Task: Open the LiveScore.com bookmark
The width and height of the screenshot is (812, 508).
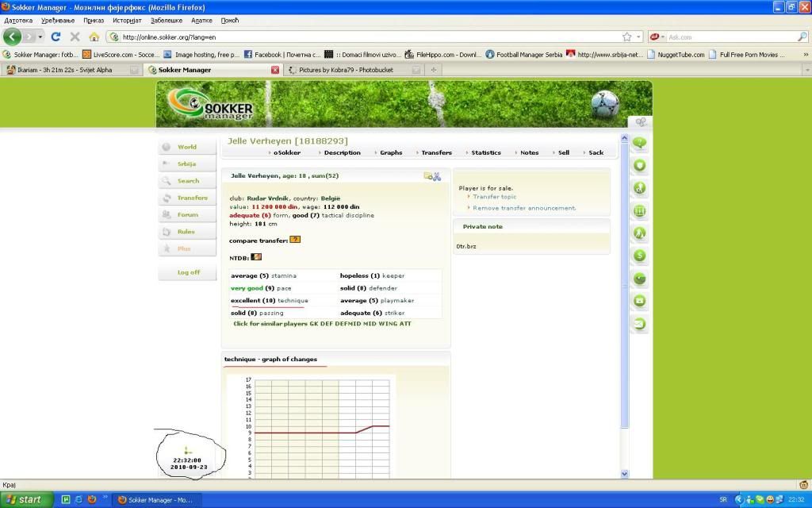Action: (x=121, y=55)
